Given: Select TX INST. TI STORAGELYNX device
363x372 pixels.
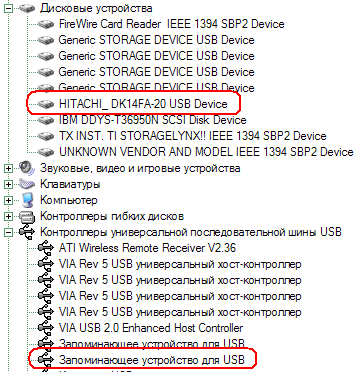Looking at the screenshot, I should coord(193,136).
